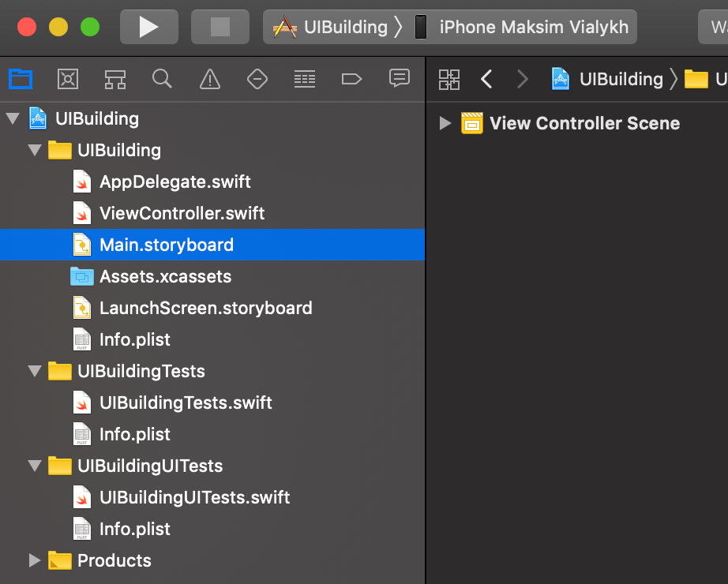Collapse the UIBuilding group folder
This screenshot has width=728, height=584.
[x=35, y=150]
